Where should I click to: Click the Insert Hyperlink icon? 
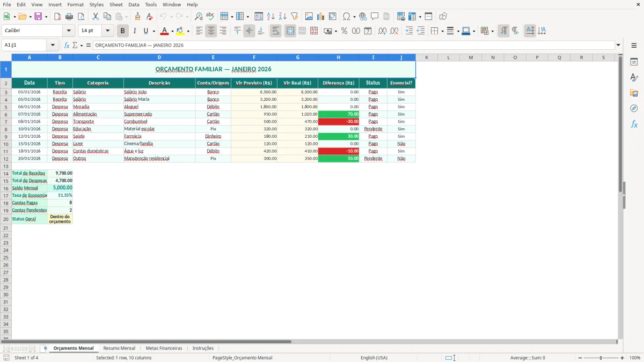pos(363,17)
